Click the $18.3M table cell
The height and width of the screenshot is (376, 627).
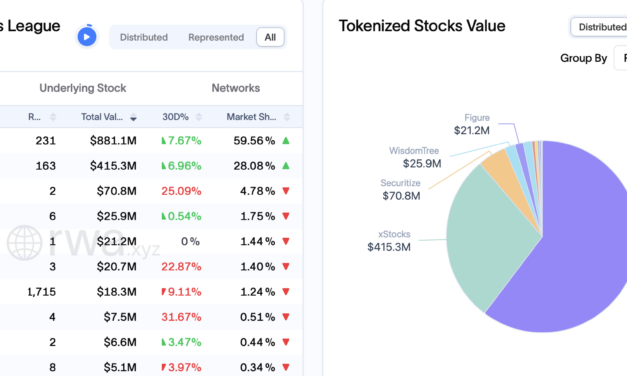point(116,292)
